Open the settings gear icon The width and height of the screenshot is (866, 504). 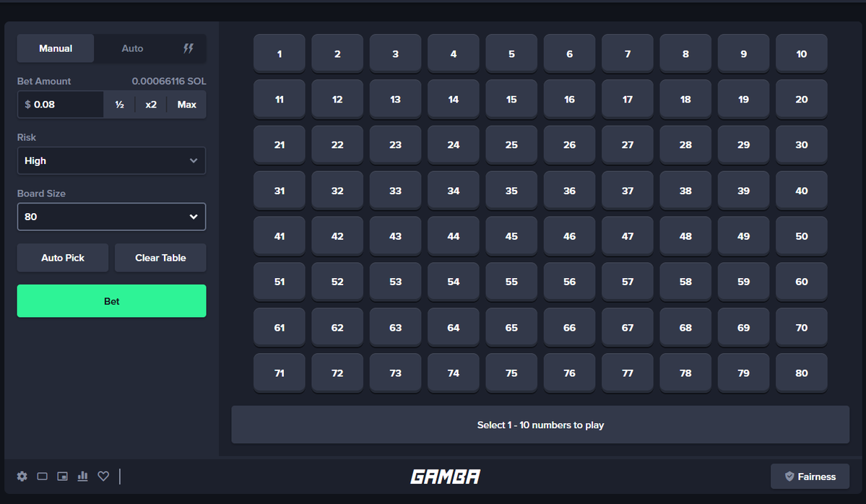[x=22, y=476]
